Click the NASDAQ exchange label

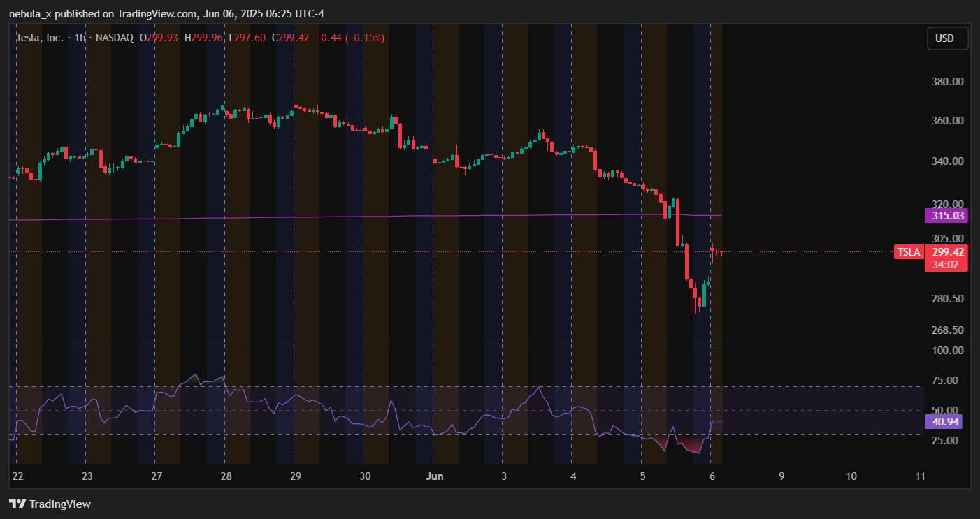113,38
